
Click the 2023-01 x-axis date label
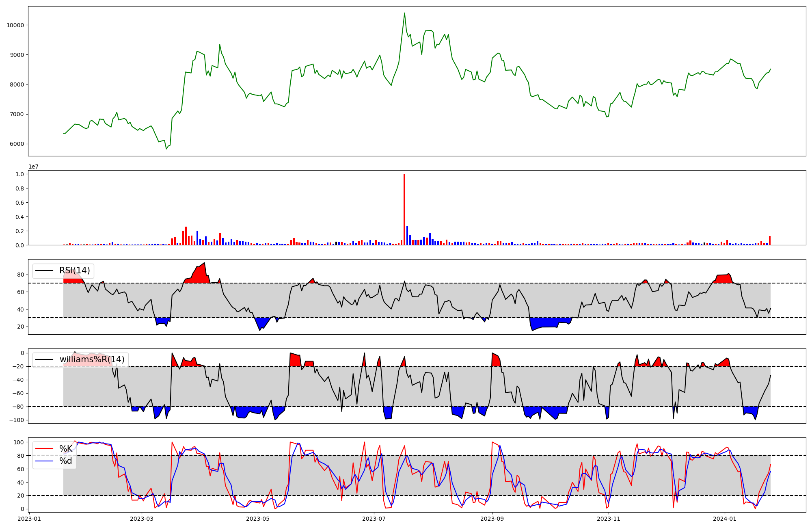pos(30,519)
